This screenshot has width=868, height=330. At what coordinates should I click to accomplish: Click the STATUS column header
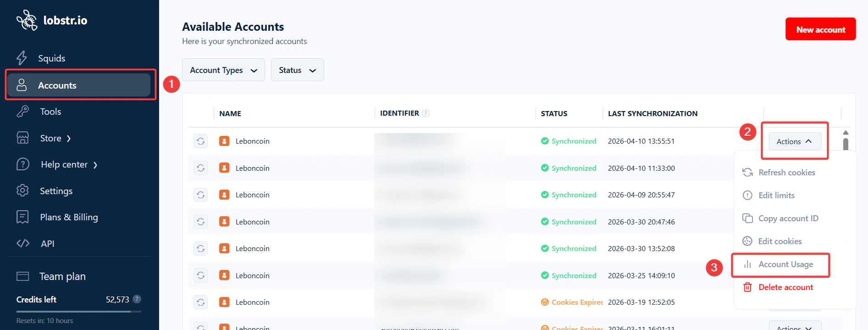[554, 113]
